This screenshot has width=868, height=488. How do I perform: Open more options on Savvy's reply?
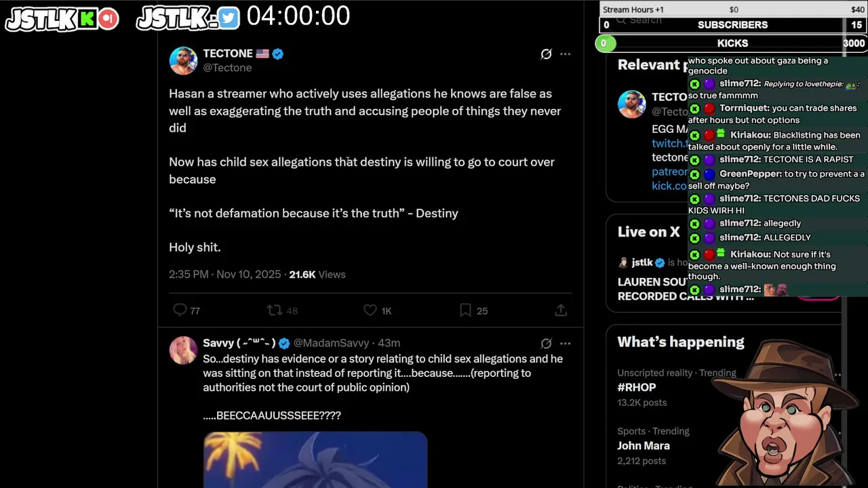(x=565, y=344)
